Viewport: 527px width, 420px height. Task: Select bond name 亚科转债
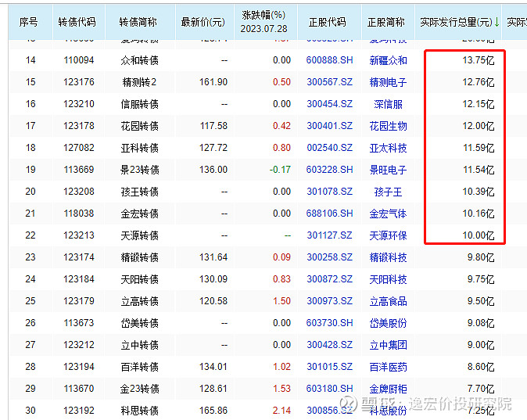[x=139, y=148]
